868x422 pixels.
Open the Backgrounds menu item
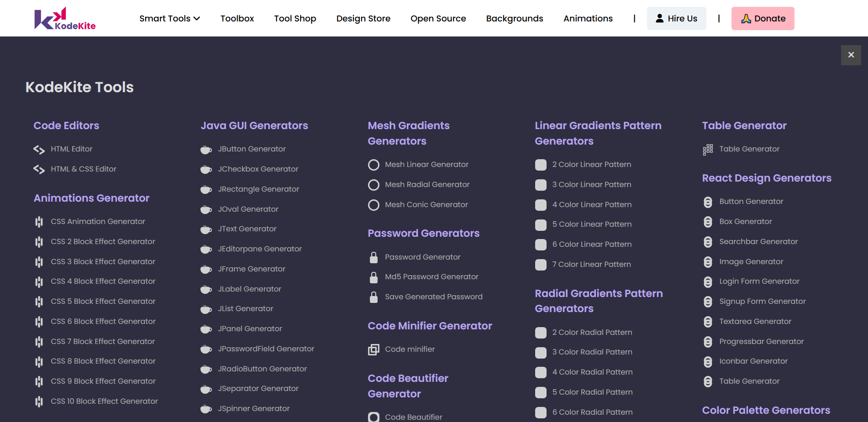[x=515, y=18]
